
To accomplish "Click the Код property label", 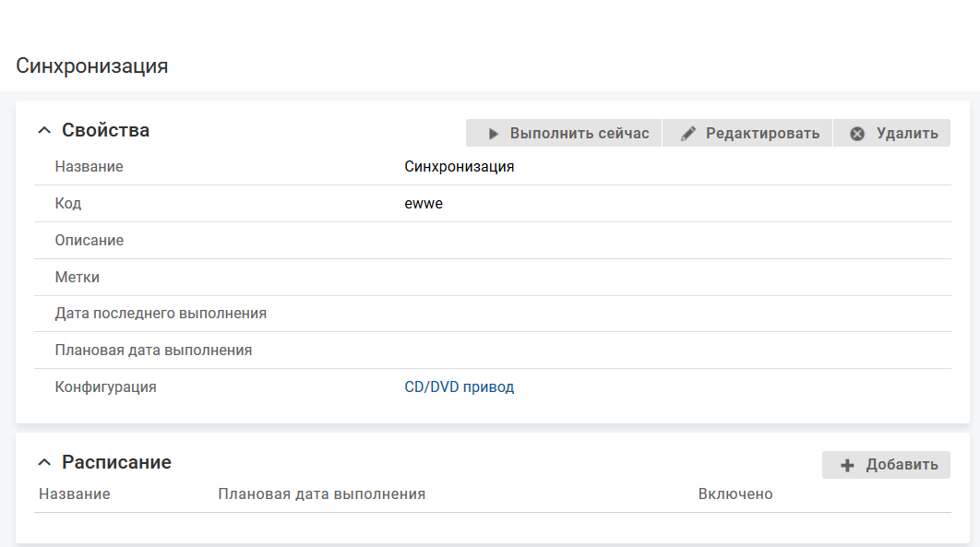I will pos(68,204).
